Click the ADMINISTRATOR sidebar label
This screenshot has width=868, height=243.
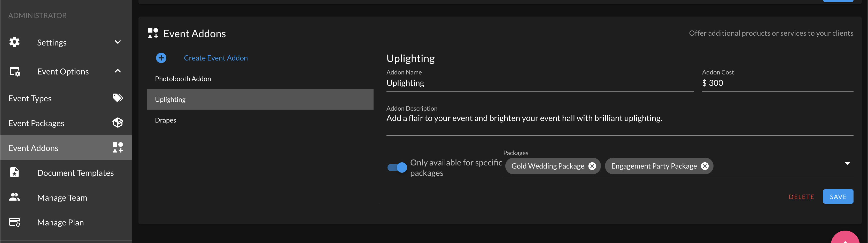37,16
